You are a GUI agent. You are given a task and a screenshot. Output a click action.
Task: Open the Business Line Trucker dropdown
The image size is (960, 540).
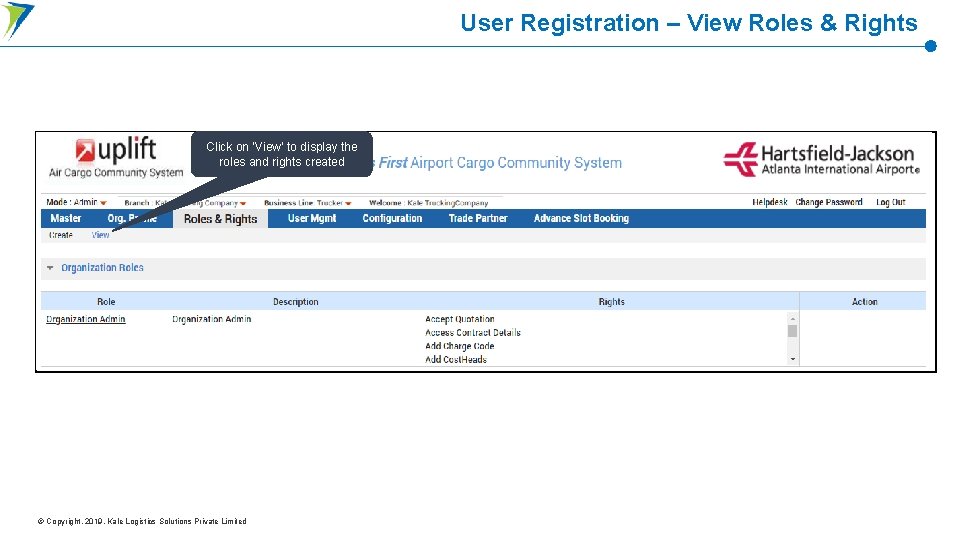[x=307, y=203]
